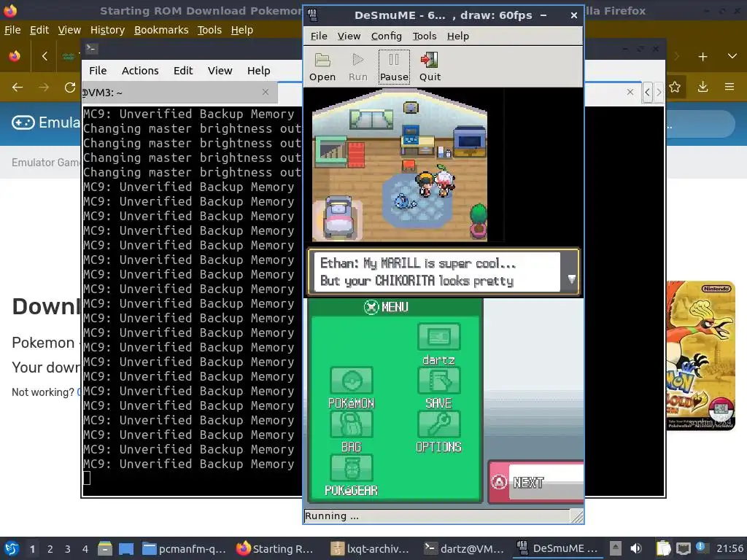Click show desktop icon in taskbar
The height and width of the screenshot is (560, 747).
pyautogui.click(x=125, y=549)
